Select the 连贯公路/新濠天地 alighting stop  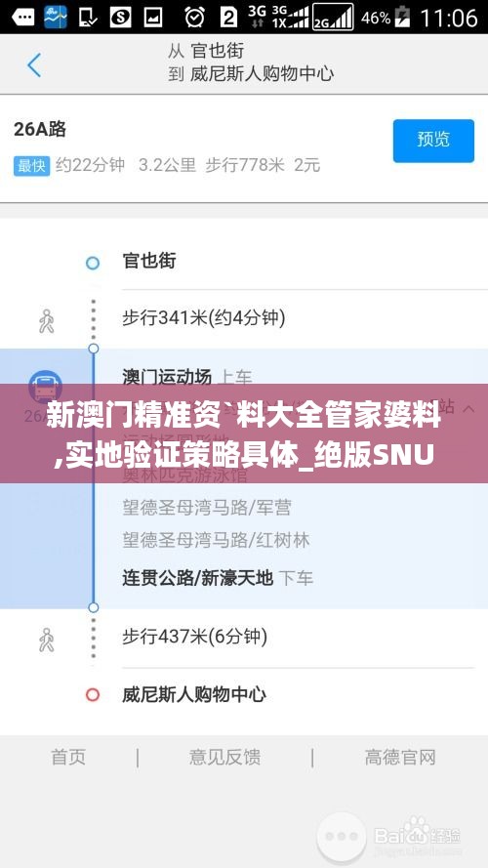(x=197, y=578)
